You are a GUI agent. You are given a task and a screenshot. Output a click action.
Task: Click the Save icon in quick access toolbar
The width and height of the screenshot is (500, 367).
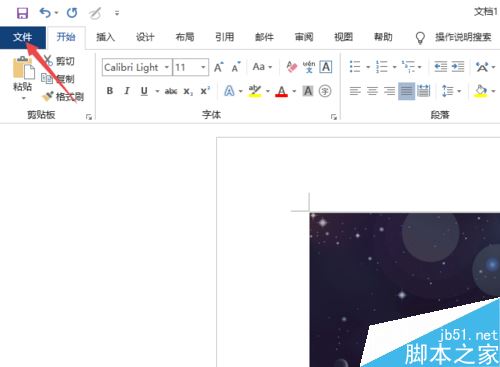[22, 13]
